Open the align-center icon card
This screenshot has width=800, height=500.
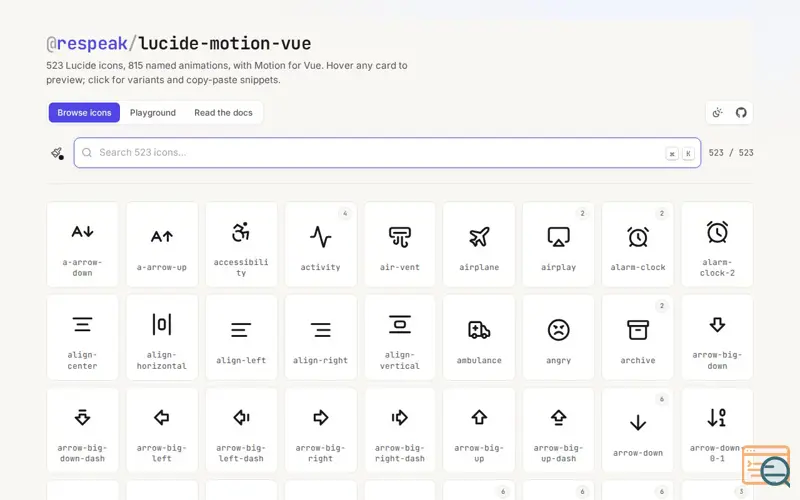(82, 337)
